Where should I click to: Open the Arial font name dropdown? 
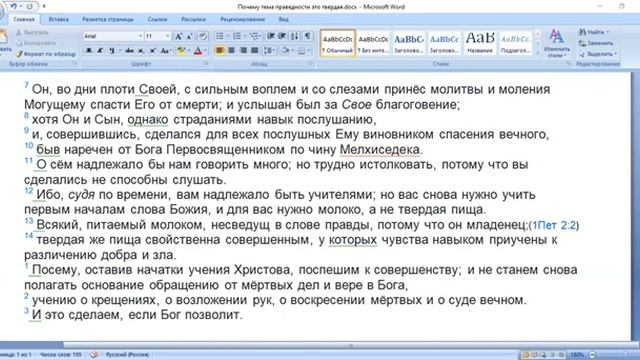tap(140, 36)
